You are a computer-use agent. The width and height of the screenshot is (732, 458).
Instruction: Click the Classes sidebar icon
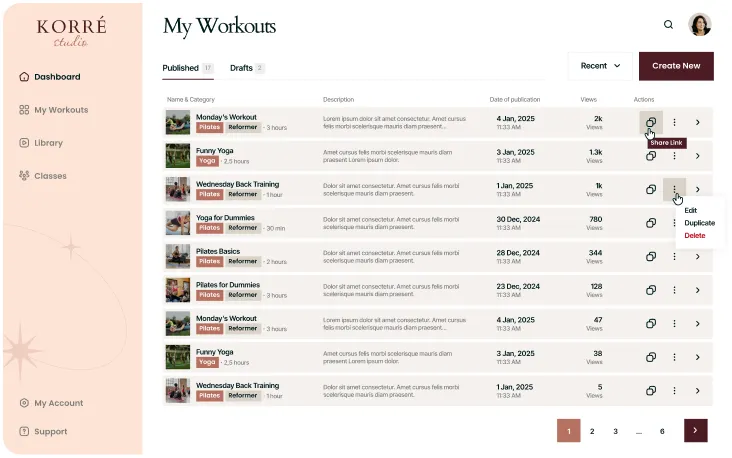(x=23, y=176)
